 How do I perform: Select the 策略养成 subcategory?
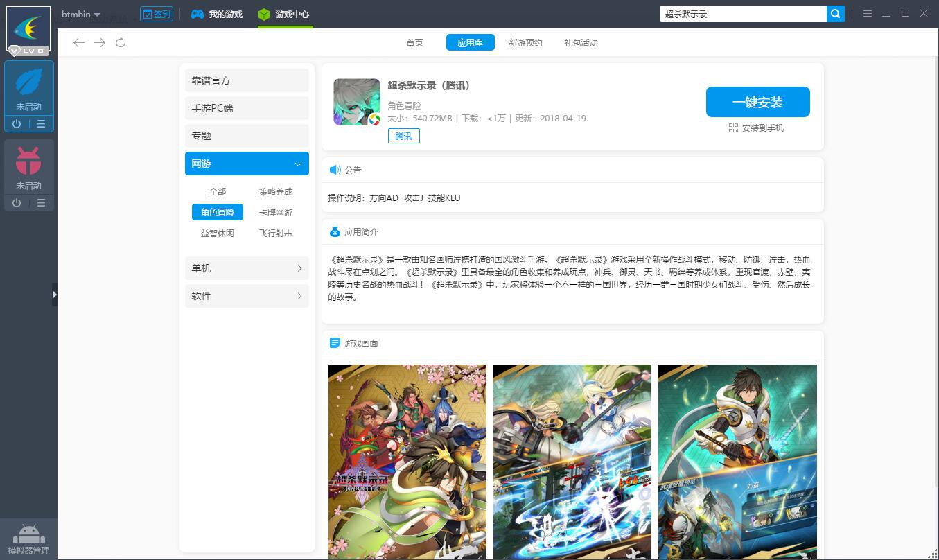[276, 192]
